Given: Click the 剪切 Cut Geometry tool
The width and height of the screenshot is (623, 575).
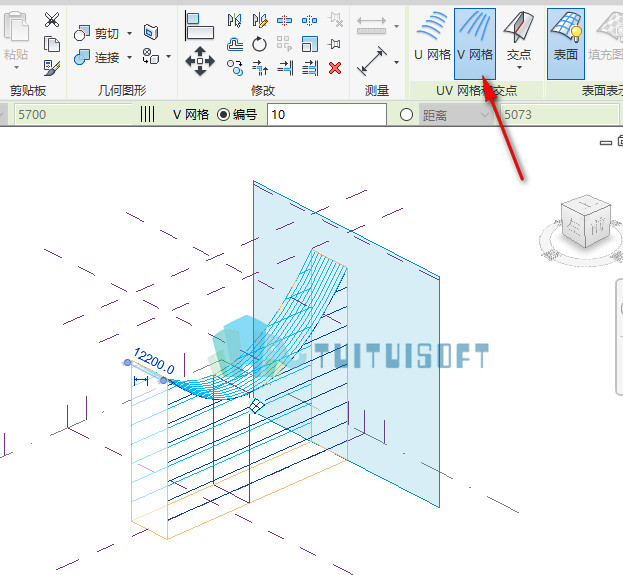Looking at the screenshot, I should tap(97, 33).
